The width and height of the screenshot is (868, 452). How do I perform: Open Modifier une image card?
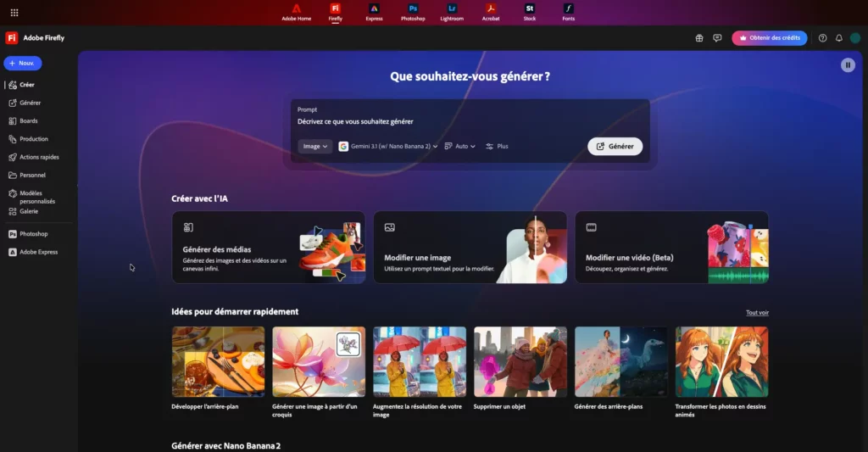tap(470, 247)
